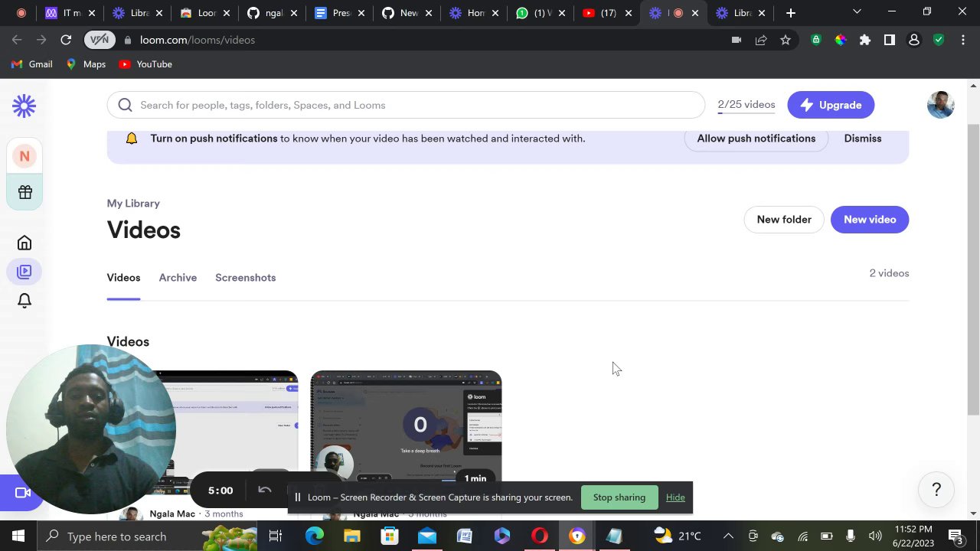Toggle browser side panel icon
Image resolution: width=980 pixels, height=551 pixels.
[x=890, y=40]
